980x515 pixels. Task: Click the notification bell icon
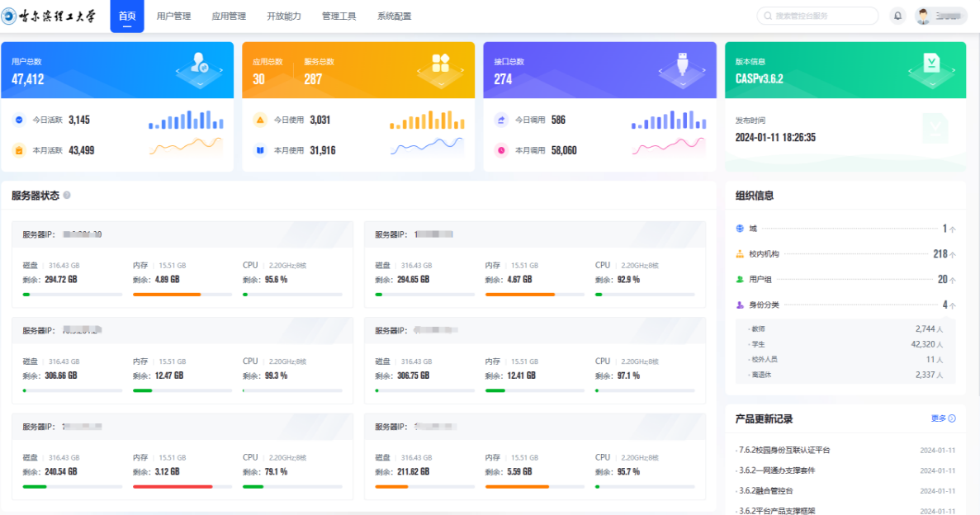click(897, 16)
